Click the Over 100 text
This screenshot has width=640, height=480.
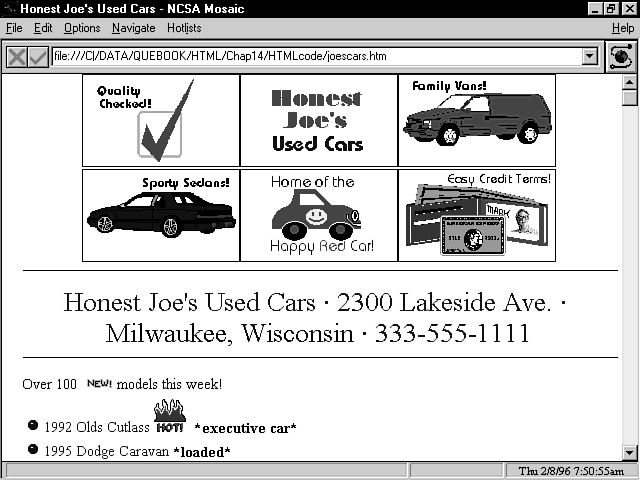coord(49,384)
